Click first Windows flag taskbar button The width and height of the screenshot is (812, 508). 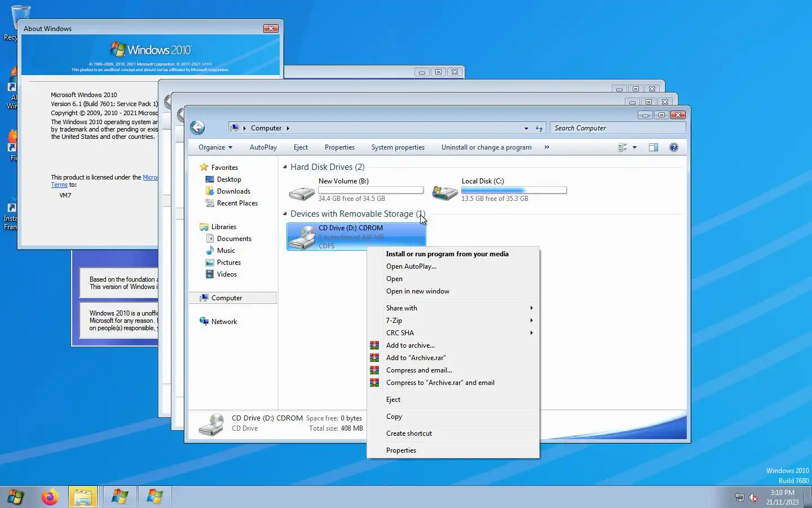click(x=120, y=497)
